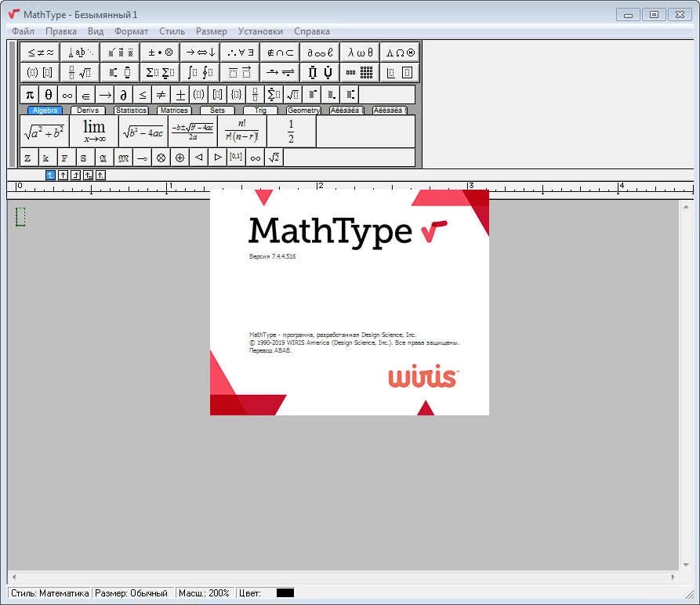
Task: Insert the theta symbol from small bar
Action: pyautogui.click(x=49, y=95)
